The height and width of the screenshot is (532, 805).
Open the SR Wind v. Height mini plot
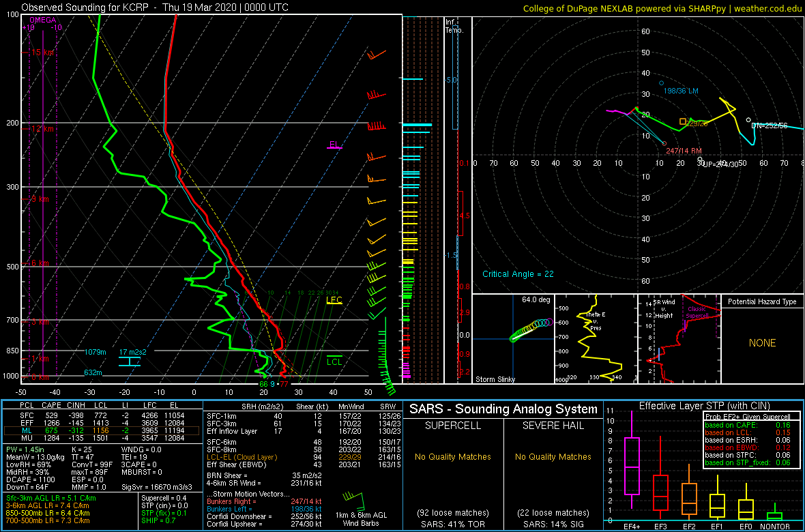click(678, 338)
